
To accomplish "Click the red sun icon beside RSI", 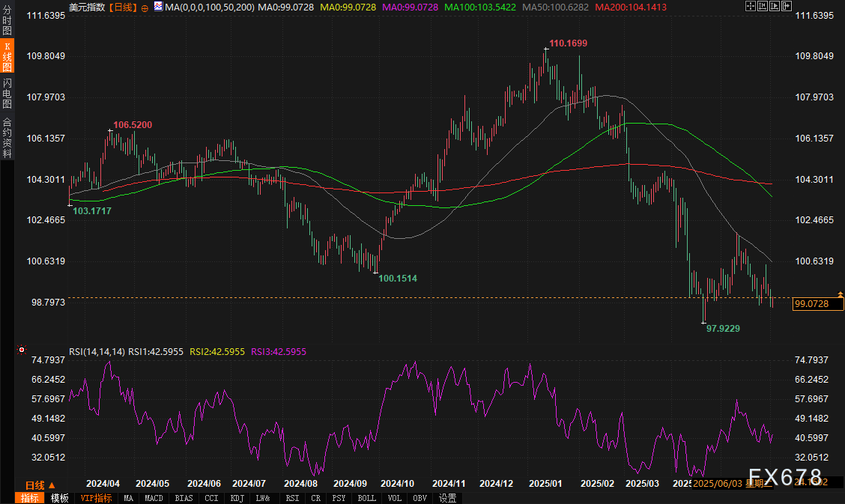I will pyautogui.click(x=22, y=350).
